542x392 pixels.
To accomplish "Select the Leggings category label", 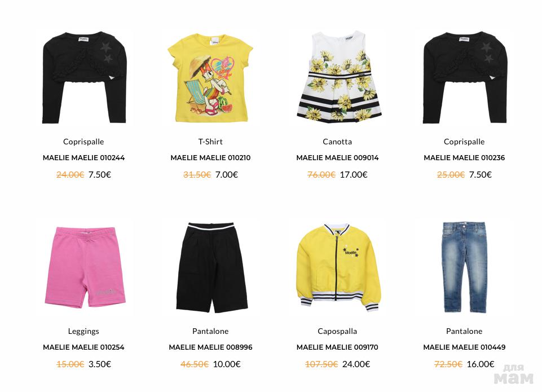I will click(83, 331).
